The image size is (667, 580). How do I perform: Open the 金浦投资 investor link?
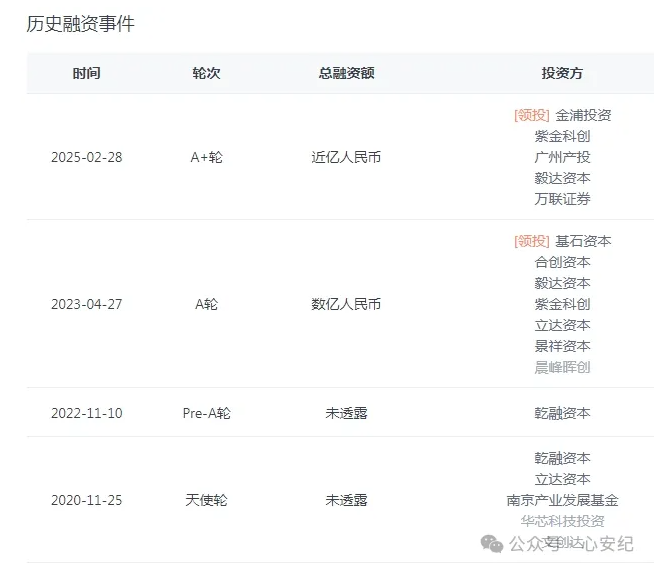tap(583, 115)
